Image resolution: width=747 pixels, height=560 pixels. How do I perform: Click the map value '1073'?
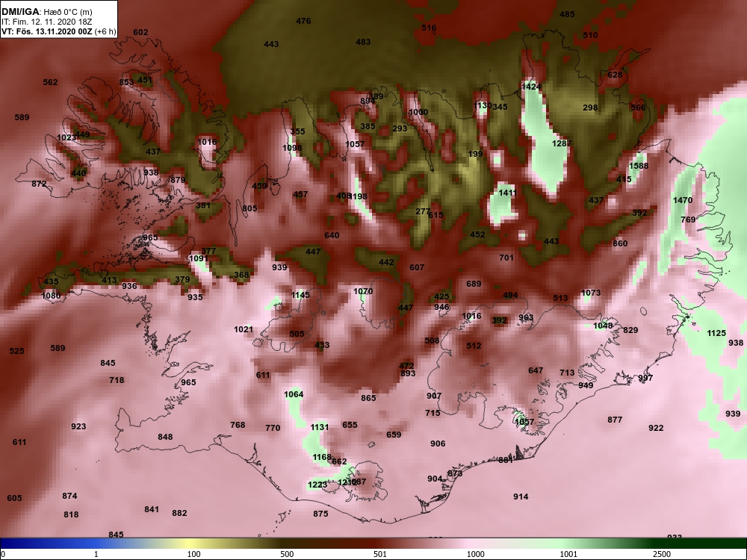(x=591, y=293)
